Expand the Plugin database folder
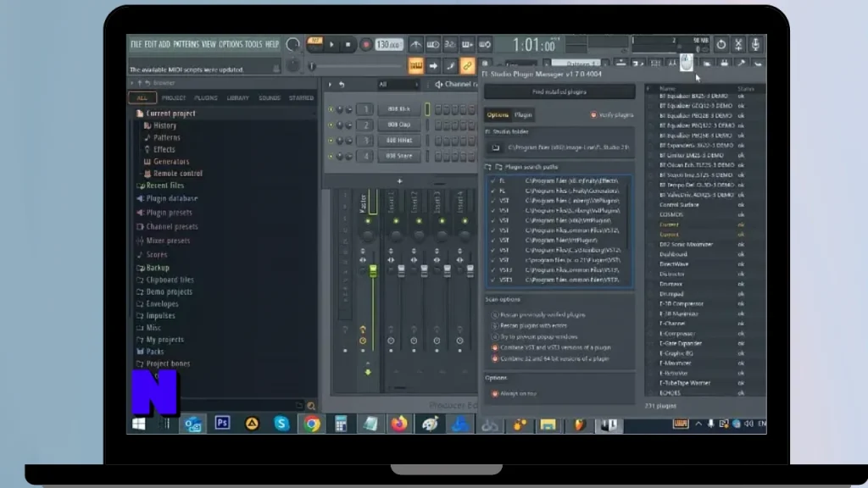This screenshot has height=488, width=868. point(167,198)
